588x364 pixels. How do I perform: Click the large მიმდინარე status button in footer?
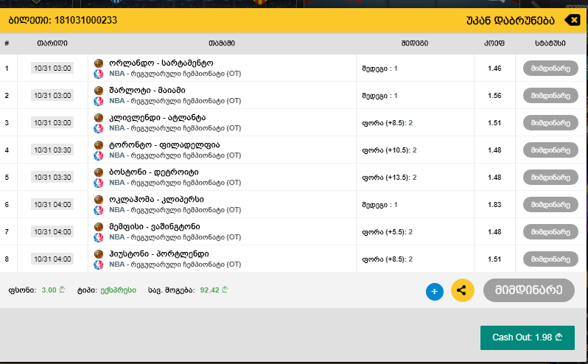click(x=529, y=290)
